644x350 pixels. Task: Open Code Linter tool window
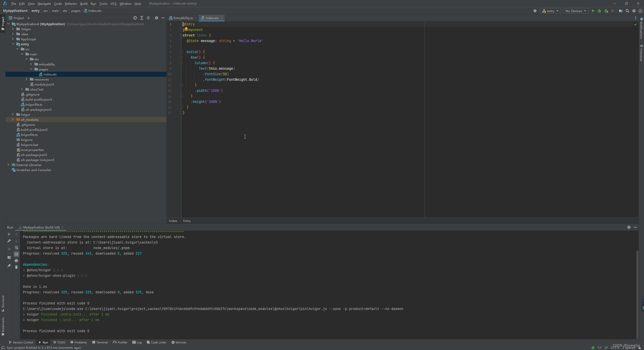coord(156,342)
